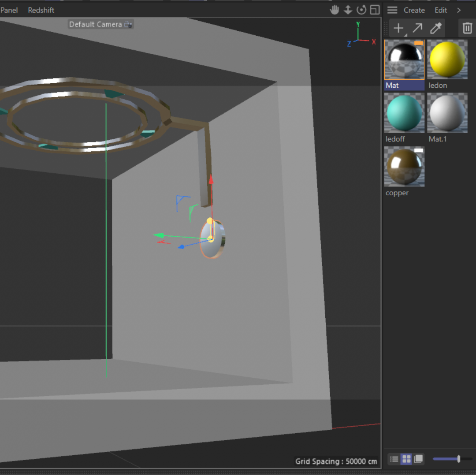Image resolution: width=476 pixels, height=476 pixels.
Task: Toggle the layered material view mode
Action: click(x=418, y=459)
